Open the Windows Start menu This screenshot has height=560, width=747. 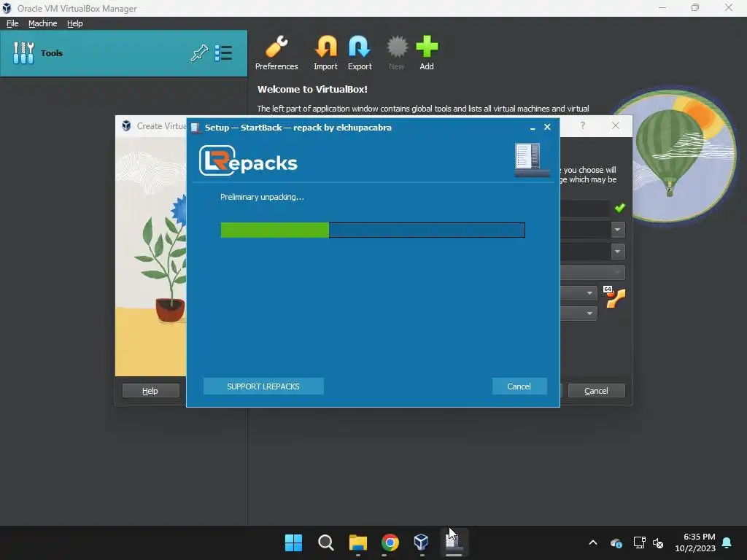pyautogui.click(x=293, y=542)
